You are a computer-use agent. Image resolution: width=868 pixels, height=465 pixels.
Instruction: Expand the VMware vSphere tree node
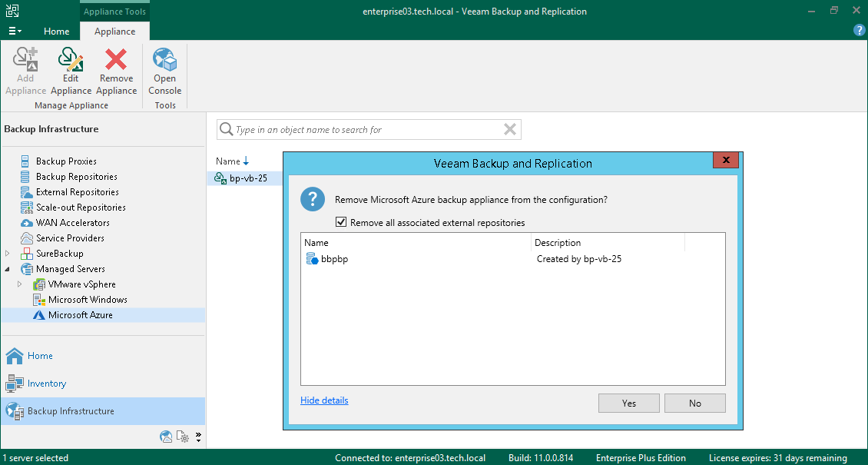(20, 284)
